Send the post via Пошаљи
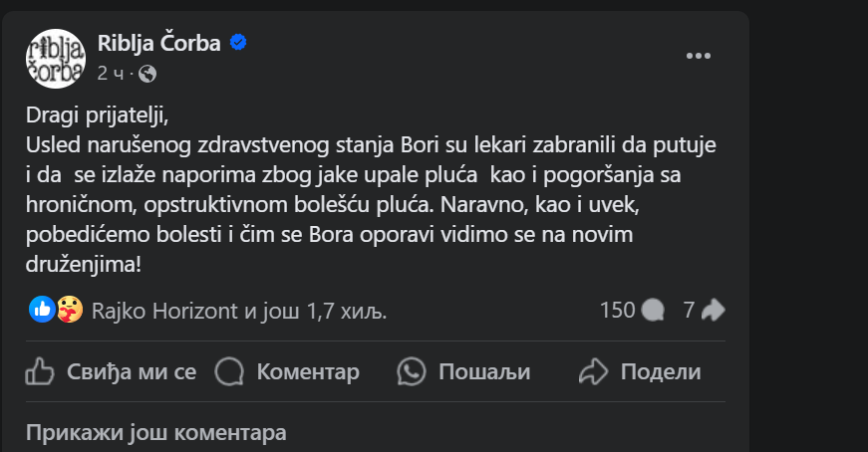The image size is (868, 452). (483, 372)
